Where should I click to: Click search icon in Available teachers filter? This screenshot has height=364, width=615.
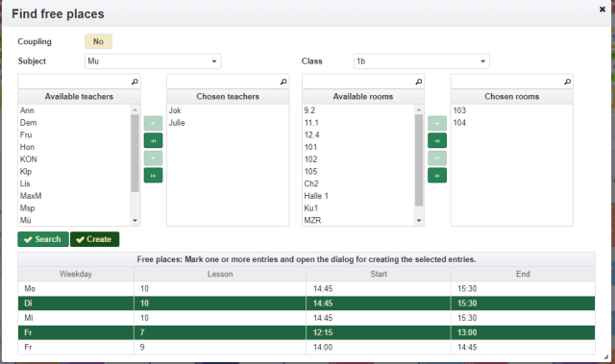(x=135, y=82)
